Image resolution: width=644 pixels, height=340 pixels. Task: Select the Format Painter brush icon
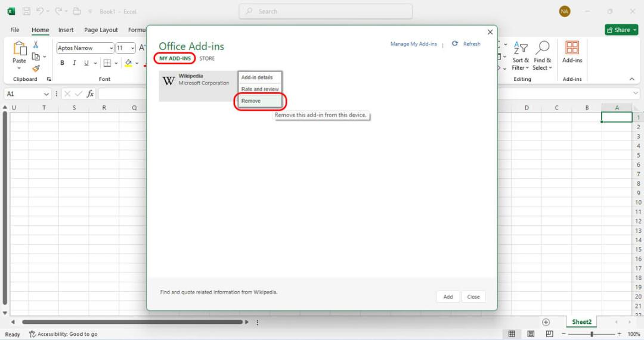pyautogui.click(x=36, y=68)
